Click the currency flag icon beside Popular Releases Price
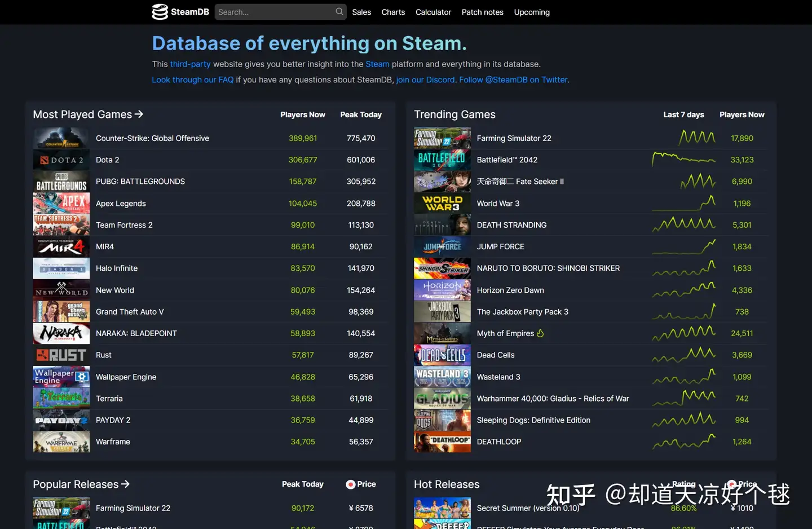812x529 pixels. click(x=350, y=484)
